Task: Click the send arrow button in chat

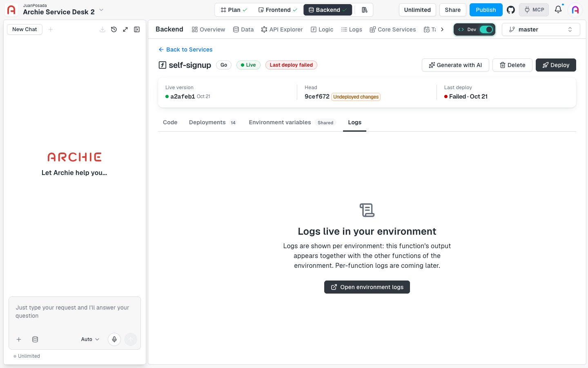Action: tap(131, 339)
